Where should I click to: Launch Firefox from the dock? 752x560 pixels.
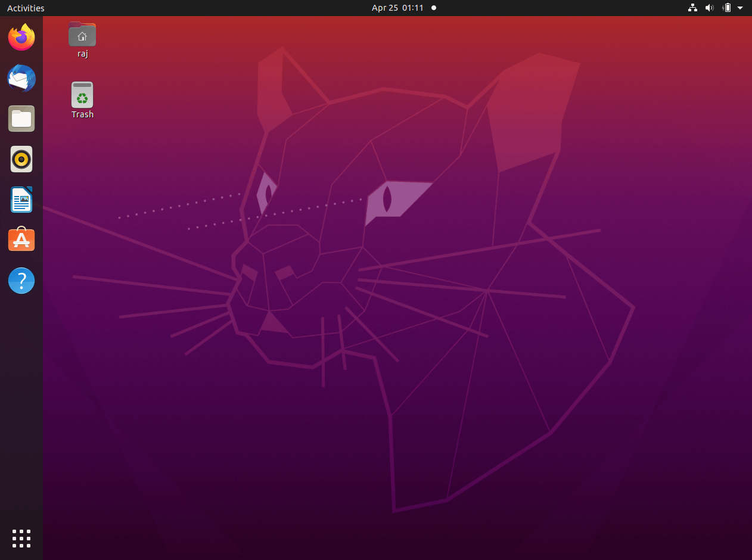coord(21,38)
